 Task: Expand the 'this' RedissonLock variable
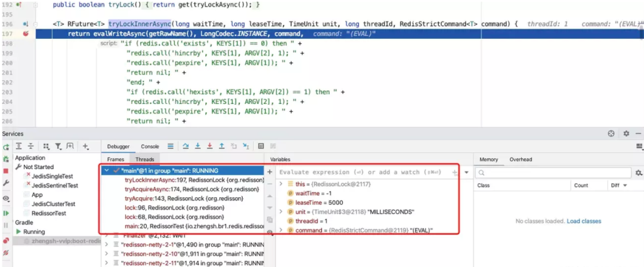tap(281, 184)
